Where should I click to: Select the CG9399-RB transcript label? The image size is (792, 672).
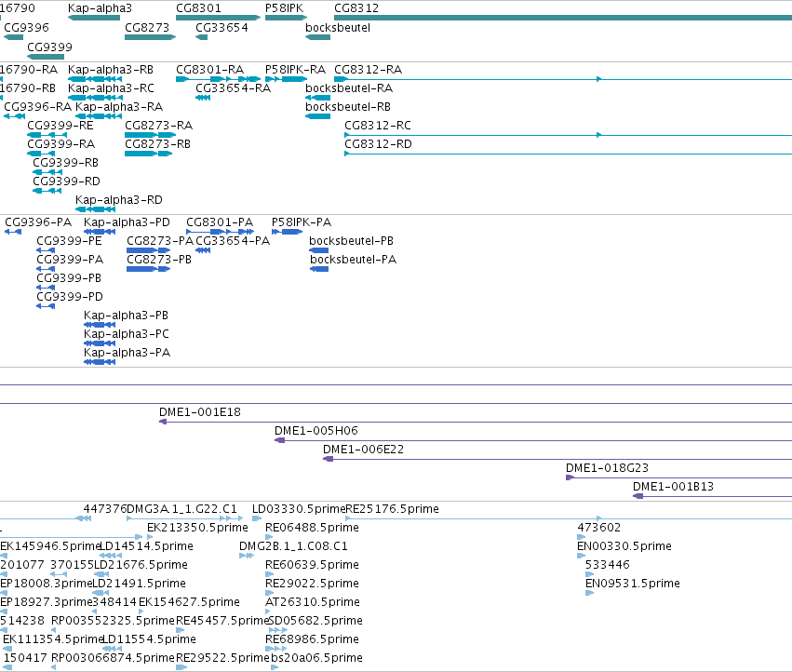pyautogui.click(x=66, y=162)
